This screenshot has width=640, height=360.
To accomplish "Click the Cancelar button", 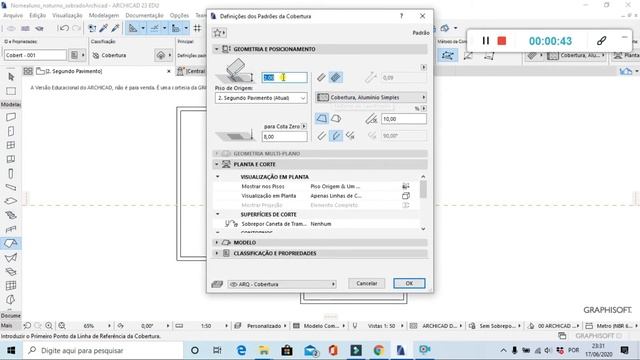I will [x=367, y=283].
